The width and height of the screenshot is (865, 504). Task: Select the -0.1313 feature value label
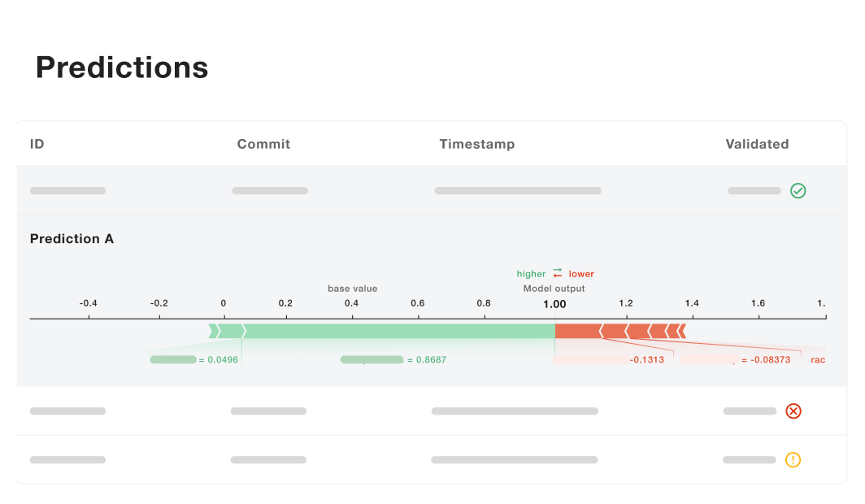click(x=646, y=359)
